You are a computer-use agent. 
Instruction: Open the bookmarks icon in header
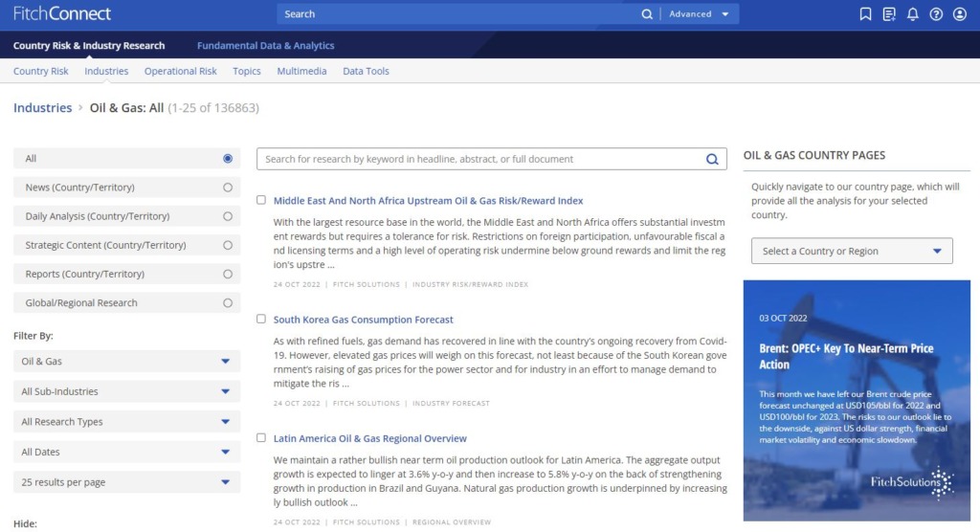pyautogui.click(x=865, y=14)
